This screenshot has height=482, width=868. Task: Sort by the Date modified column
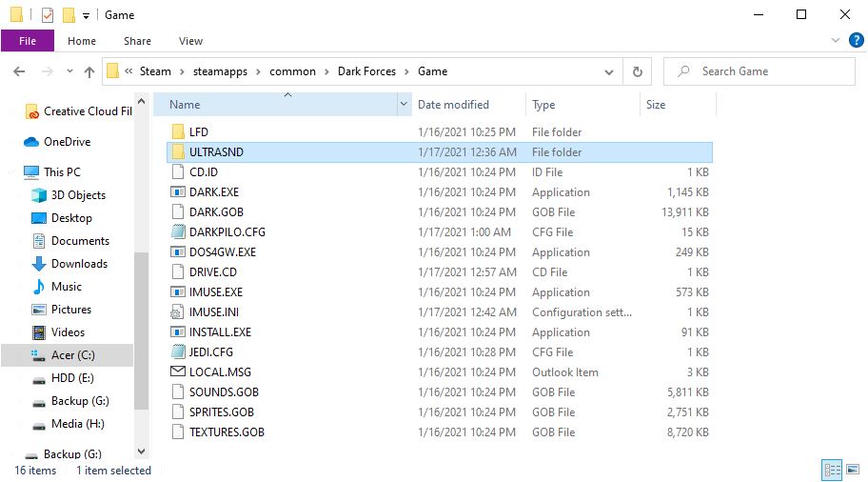[468, 105]
